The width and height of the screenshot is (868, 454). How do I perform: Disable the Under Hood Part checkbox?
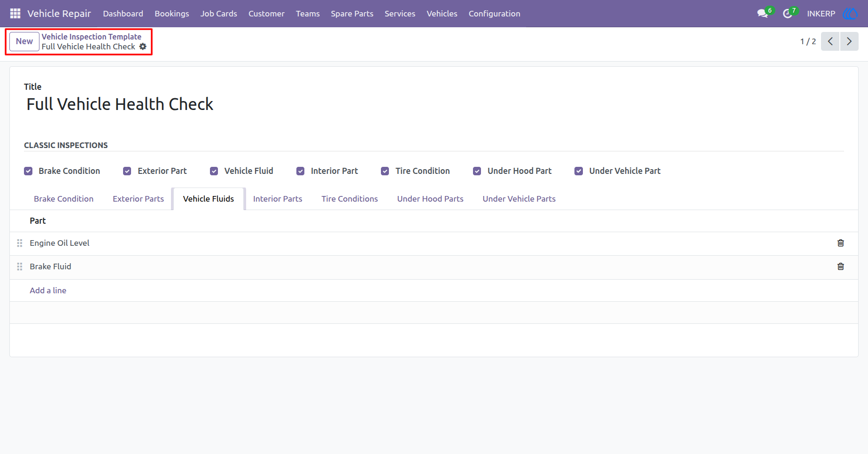pos(477,171)
